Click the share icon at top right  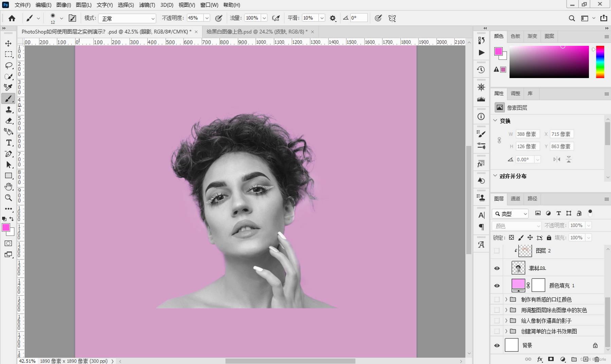point(604,18)
